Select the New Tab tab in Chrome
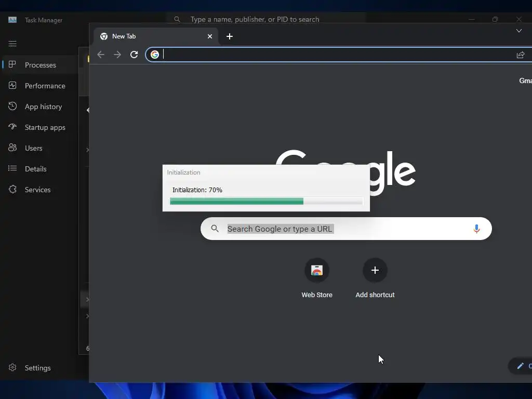 pos(155,36)
